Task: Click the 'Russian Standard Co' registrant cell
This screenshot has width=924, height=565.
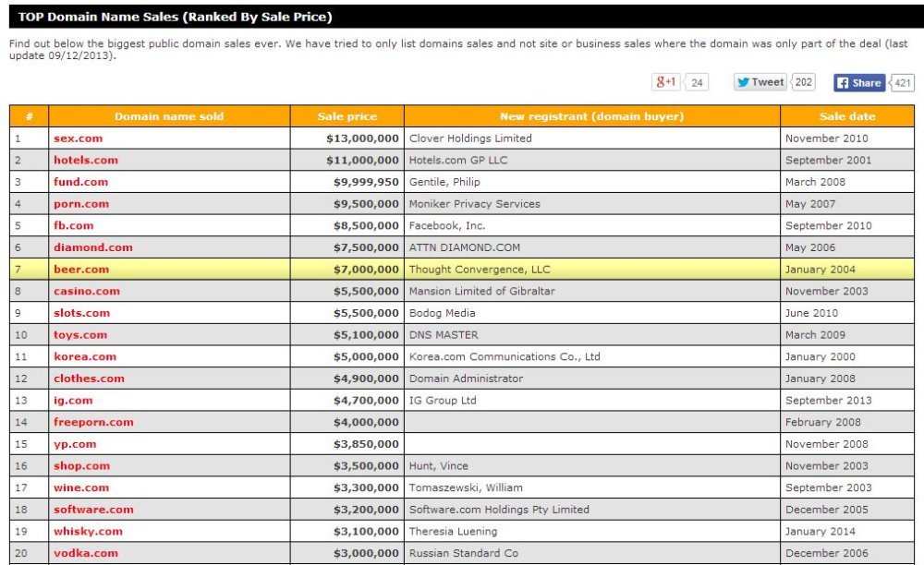Action: [x=591, y=553]
